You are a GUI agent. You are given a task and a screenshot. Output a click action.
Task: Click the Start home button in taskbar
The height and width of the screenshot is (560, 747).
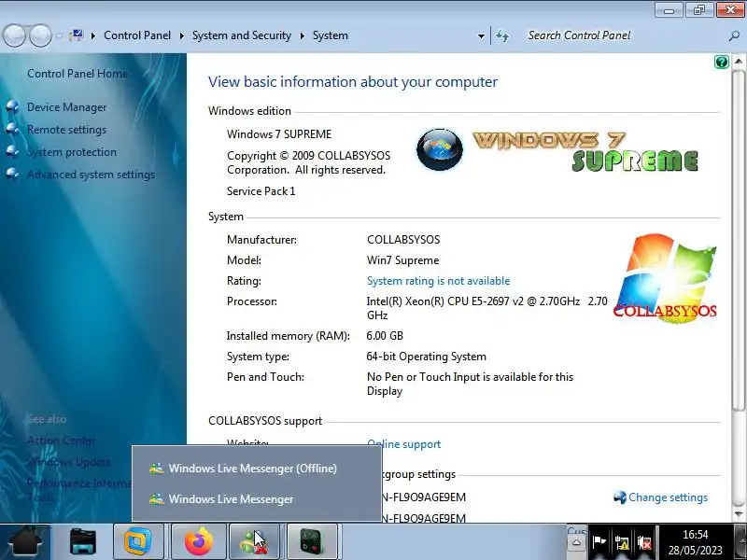coord(26,541)
